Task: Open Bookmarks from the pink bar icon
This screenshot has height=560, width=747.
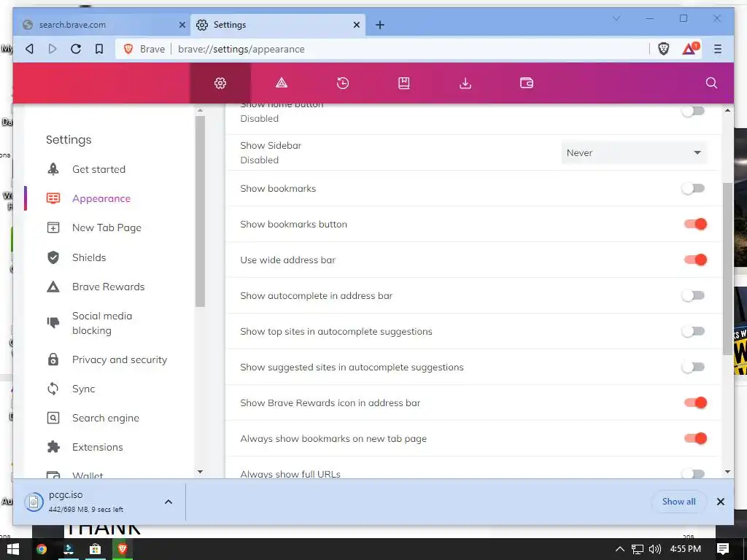Action: click(x=403, y=83)
